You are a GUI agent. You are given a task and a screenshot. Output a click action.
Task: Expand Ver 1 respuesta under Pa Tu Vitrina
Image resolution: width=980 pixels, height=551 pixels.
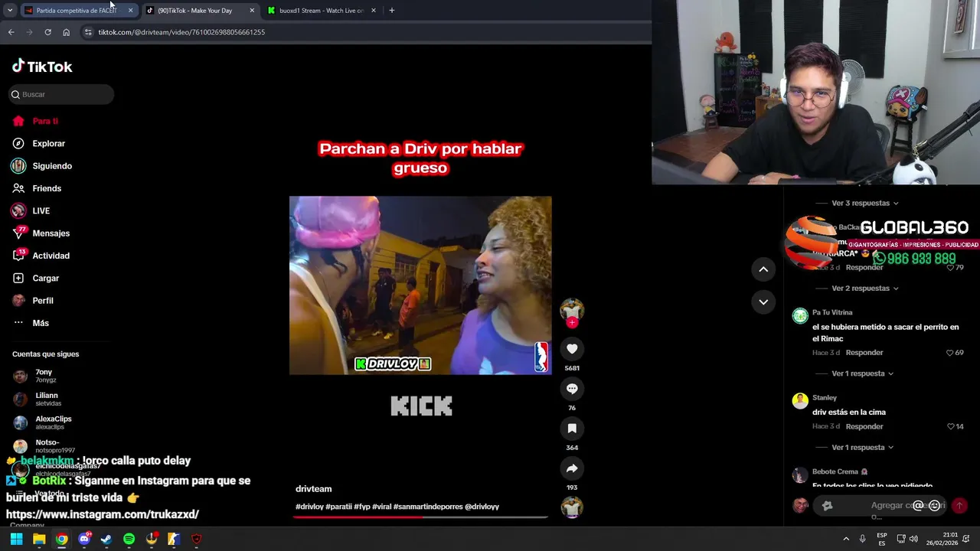point(862,373)
